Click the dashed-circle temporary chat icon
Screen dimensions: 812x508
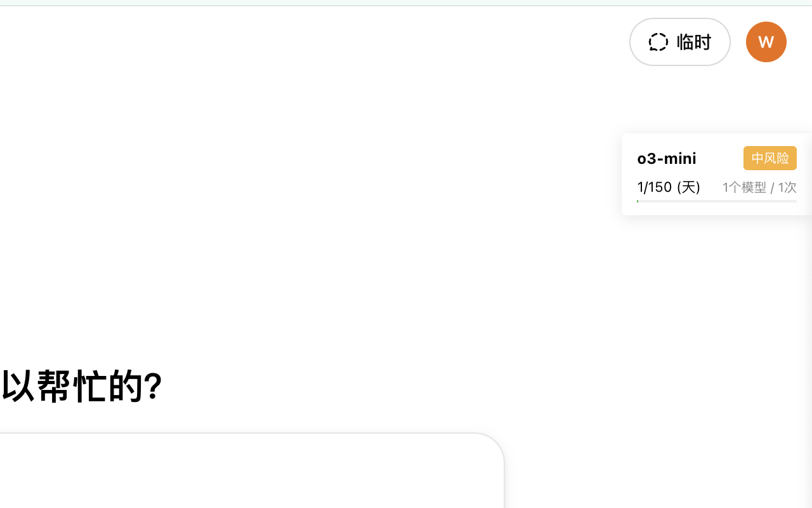658,41
